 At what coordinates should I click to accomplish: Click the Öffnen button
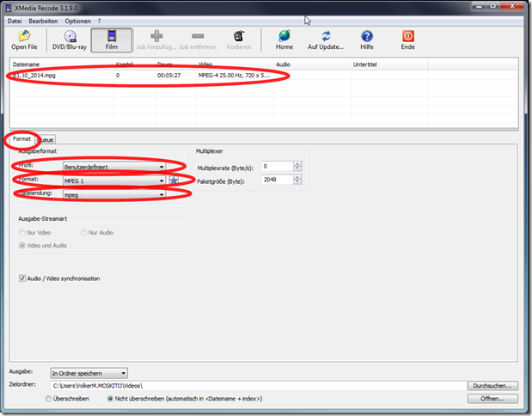(x=493, y=399)
